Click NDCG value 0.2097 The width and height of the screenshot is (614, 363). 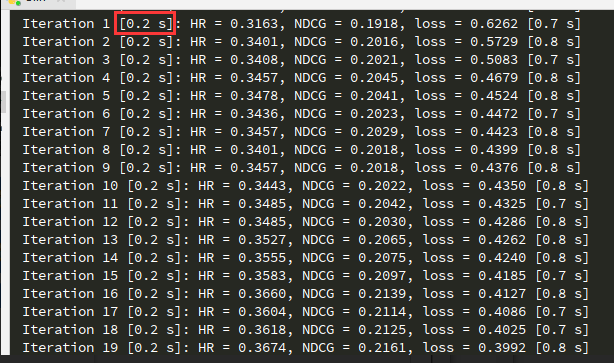(382, 276)
